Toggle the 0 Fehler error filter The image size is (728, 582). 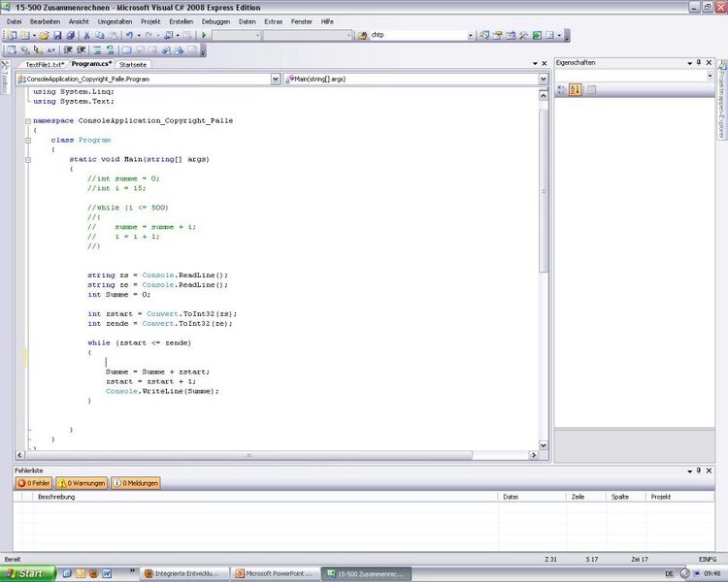coord(33,483)
